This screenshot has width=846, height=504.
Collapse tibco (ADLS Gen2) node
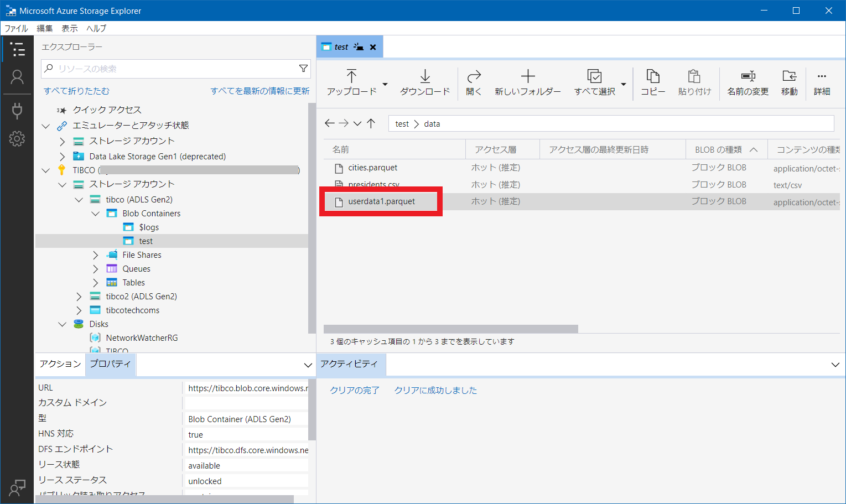[x=79, y=200]
